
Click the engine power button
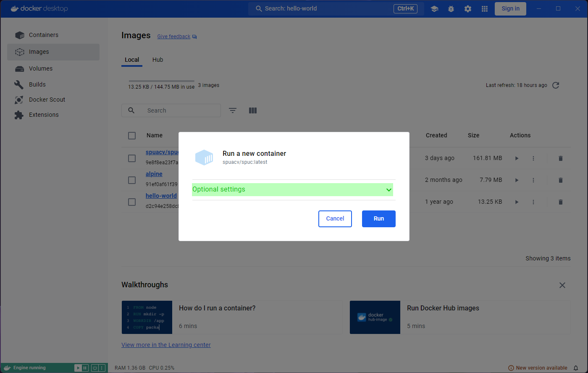[95, 368]
